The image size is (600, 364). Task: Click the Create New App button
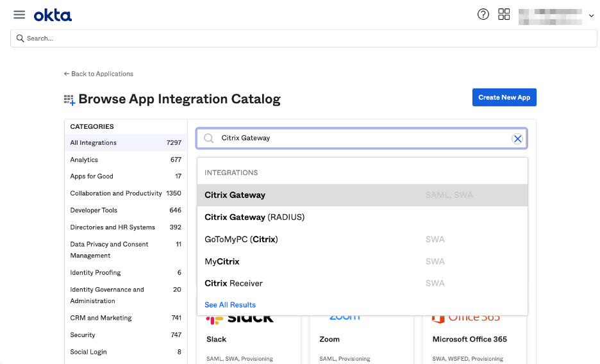point(504,97)
